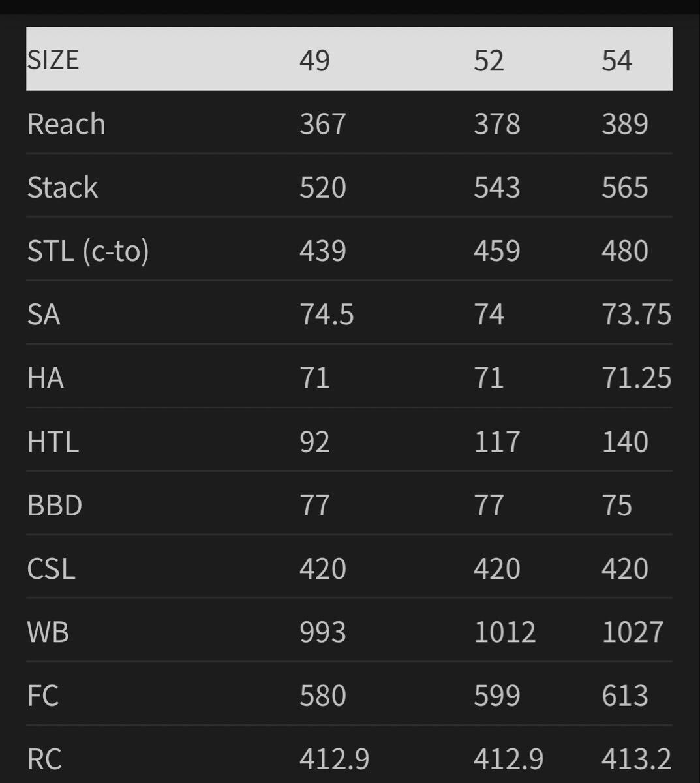Select RC value 413.2
The height and width of the screenshot is (783, 700).
(x=636, y=759)
